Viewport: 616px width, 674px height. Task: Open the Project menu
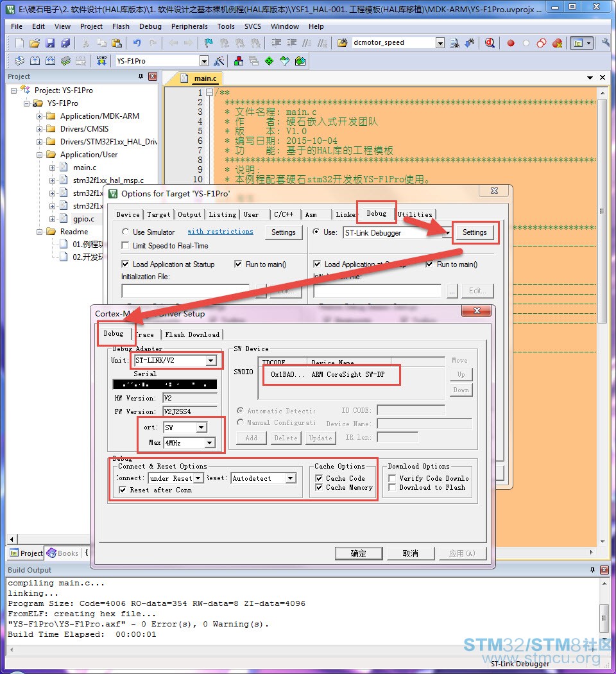[91, 26]
